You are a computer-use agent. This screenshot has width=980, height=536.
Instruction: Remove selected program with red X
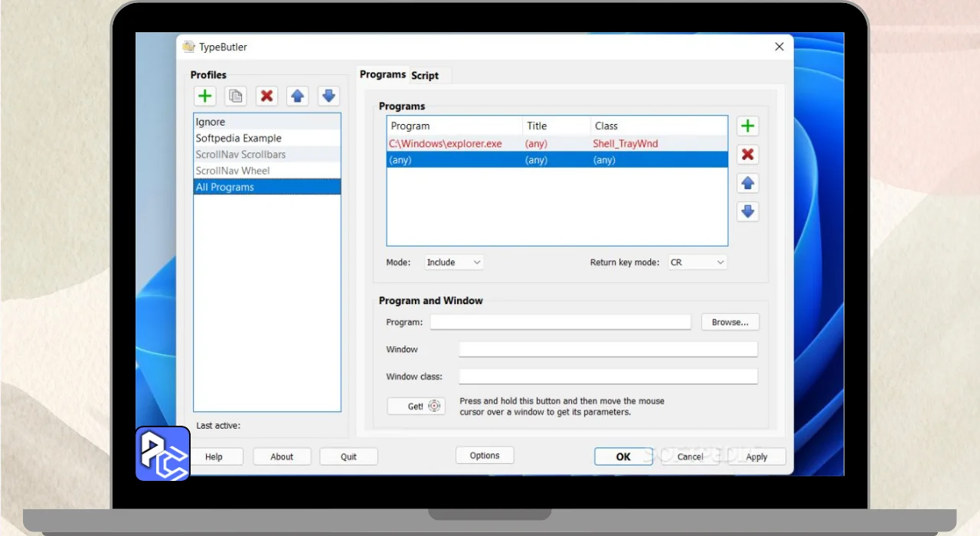tap(748, 154)
